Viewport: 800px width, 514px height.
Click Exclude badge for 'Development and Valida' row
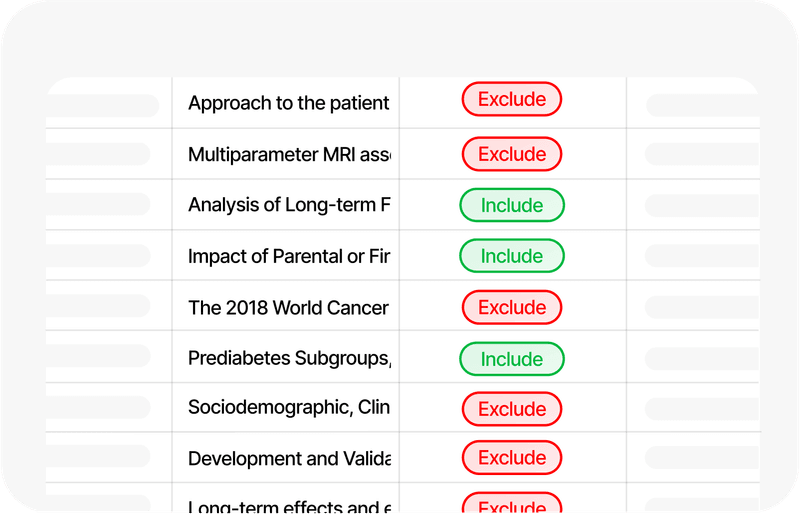(x=511, y=458)
